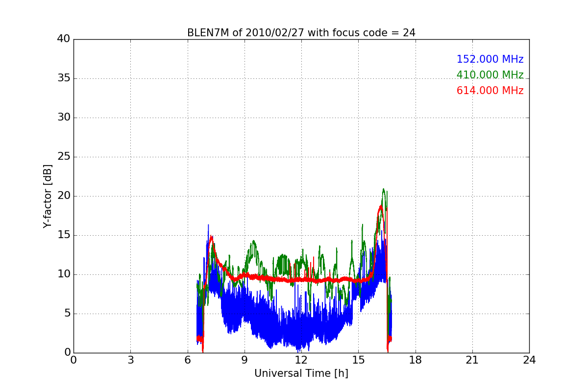Click the 'Universal Time [h]' axis label
Screen dimensions: 588x392
tap(301, 373)
